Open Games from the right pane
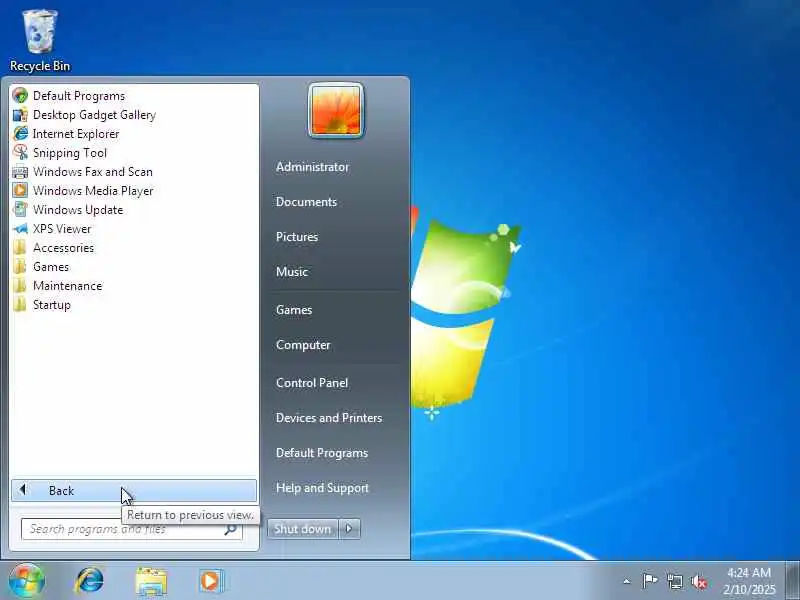Image resolution: width=800 pixels, height=600 pixels. click(x=294, y=310)
